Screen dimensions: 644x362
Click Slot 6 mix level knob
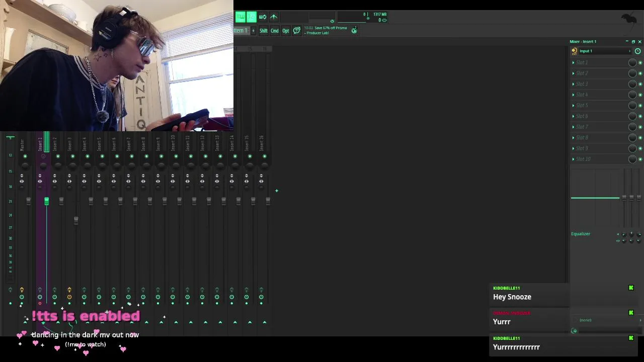click(x=632, y=116)
